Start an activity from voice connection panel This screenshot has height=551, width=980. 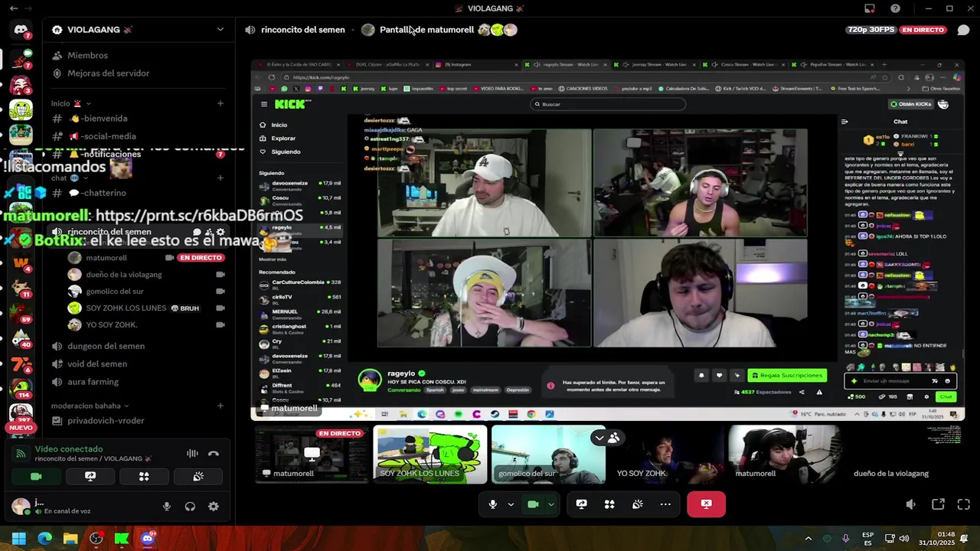tap(144, 476)
